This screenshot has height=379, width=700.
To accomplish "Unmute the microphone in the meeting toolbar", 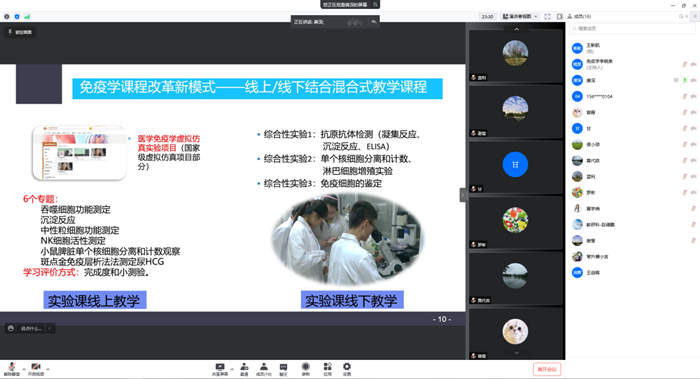I will [12, 369].
